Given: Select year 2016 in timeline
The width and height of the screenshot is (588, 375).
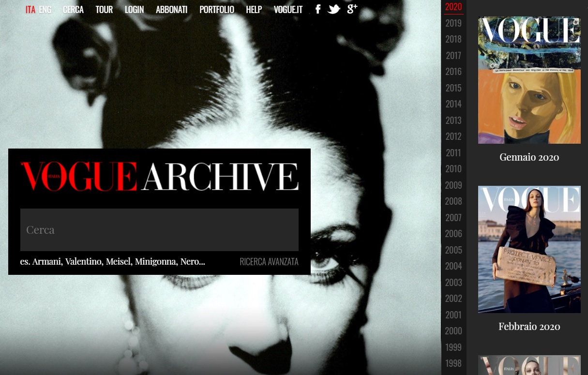Looking at the screenshot, I should click(453, 72).
